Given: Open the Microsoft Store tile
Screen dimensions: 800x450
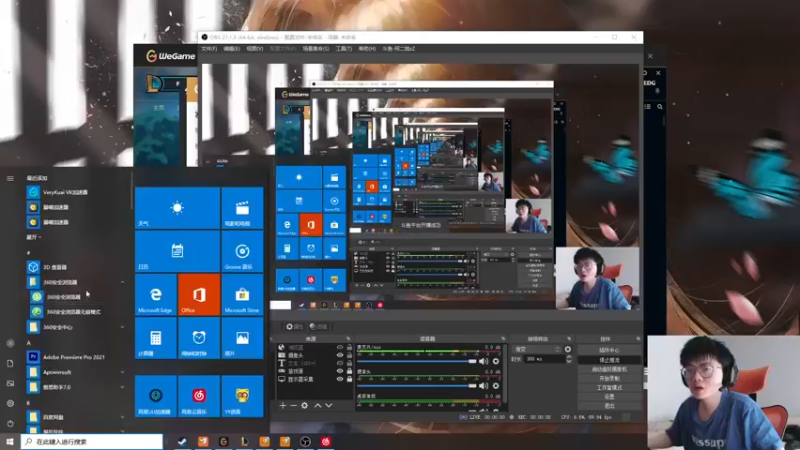Looking at the screenshot, I should 242,294.
